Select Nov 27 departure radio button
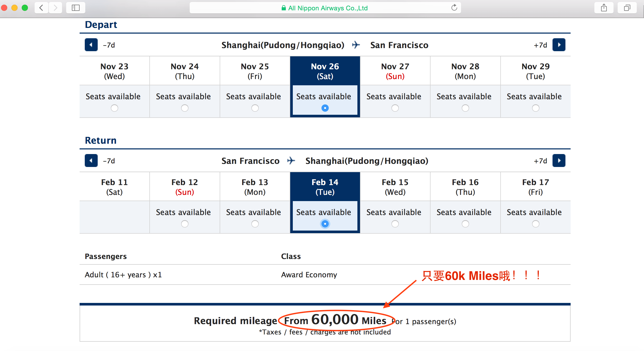Viewport: 644px width, 351px height. pos(395,108)
